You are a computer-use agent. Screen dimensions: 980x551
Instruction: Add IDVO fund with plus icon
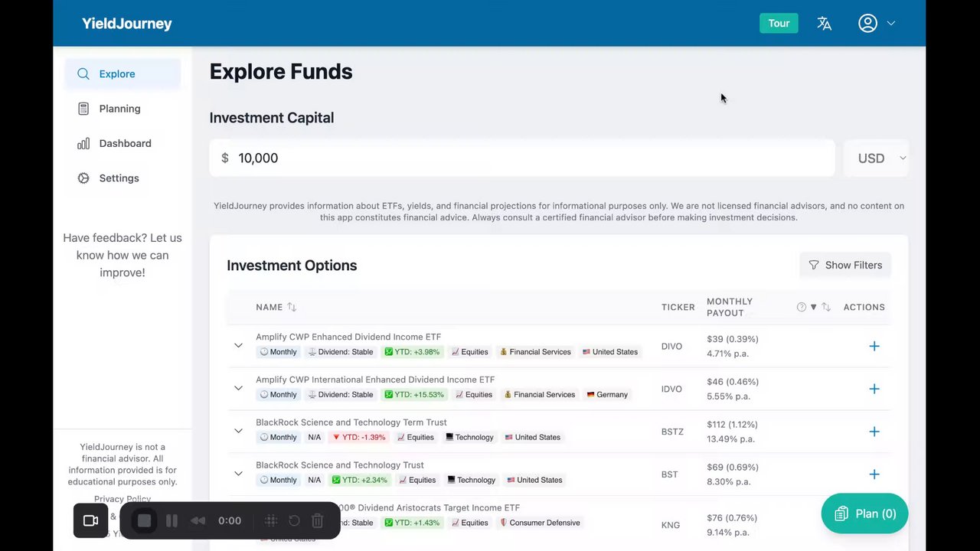point(874,389)
